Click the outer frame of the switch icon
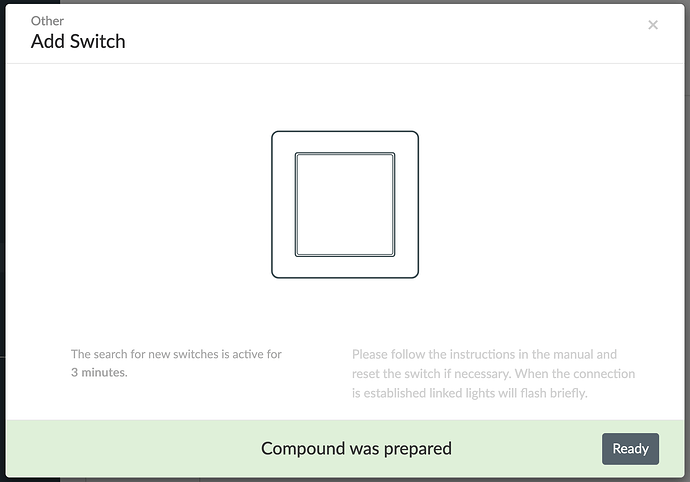The width and height of the screenshot is (690, 482). (282, 204)
